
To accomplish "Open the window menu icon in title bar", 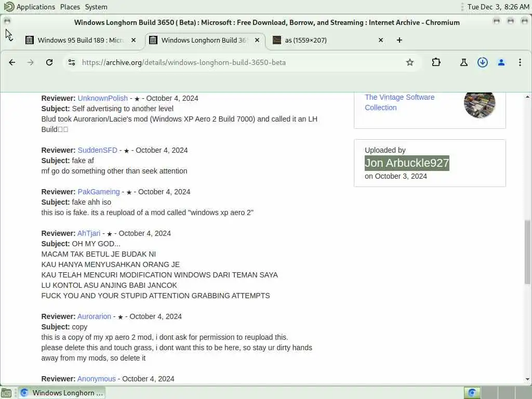I will (7, 21).
